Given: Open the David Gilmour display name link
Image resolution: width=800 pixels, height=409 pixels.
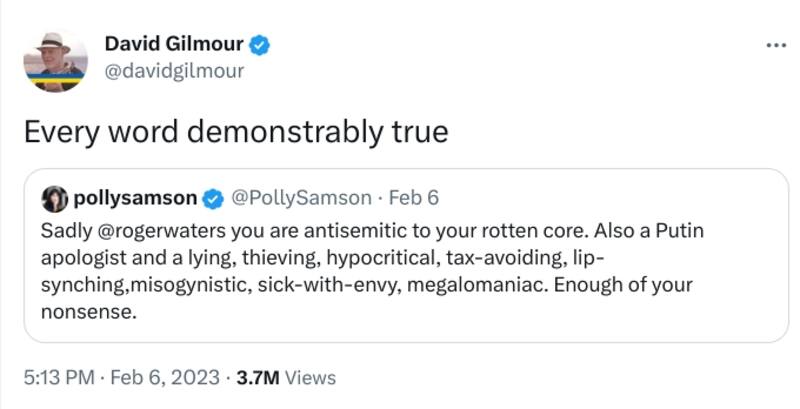Looking at the screenshot, I should 175,44.
